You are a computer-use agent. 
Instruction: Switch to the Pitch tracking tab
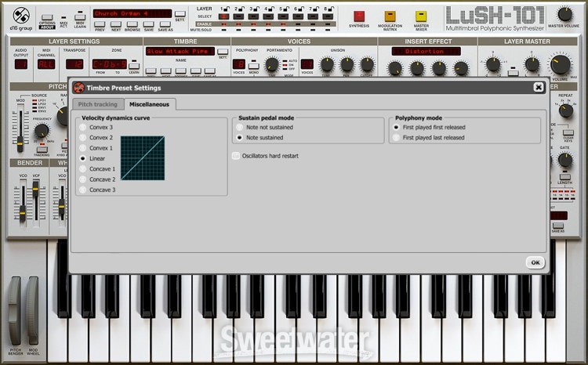click(96, 104)
